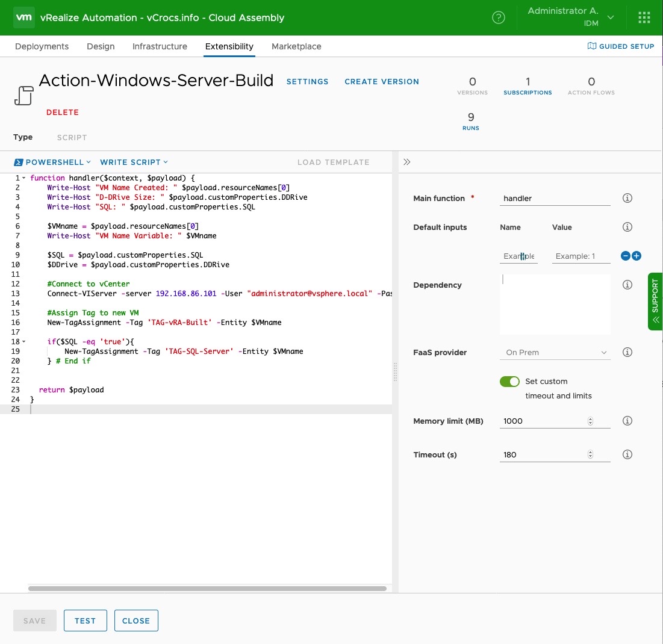Click the info icon beside FaaS provider
The width and height of the screenshot is (663, 644).
click(627, 352)
